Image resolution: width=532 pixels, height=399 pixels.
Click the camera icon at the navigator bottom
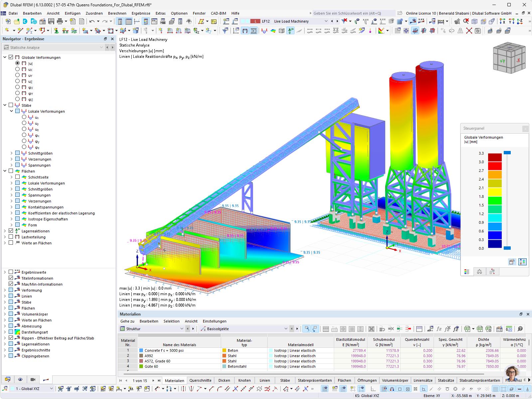(33, 379)
